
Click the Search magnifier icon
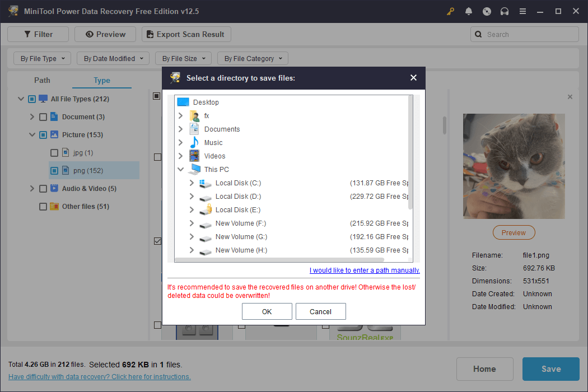(x=478, y=34)
